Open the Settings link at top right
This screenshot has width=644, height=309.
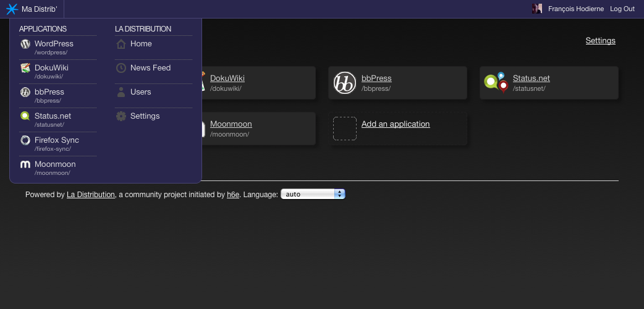coord(600,41)
